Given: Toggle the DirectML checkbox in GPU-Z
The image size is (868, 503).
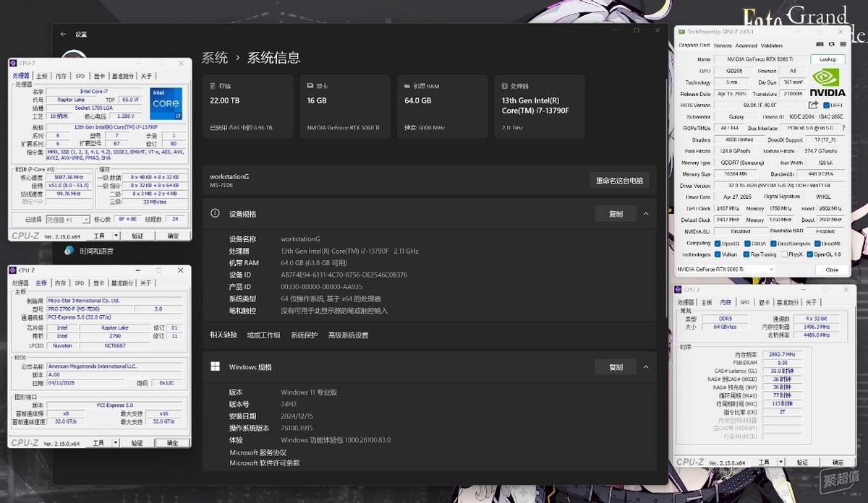Looking at the screenshot, I should click(817, 244).
